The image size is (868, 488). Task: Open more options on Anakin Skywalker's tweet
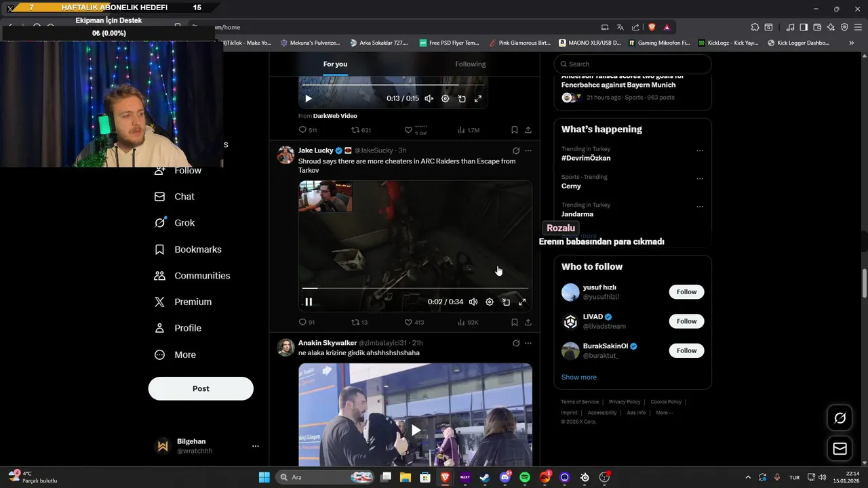click(528, 343)
